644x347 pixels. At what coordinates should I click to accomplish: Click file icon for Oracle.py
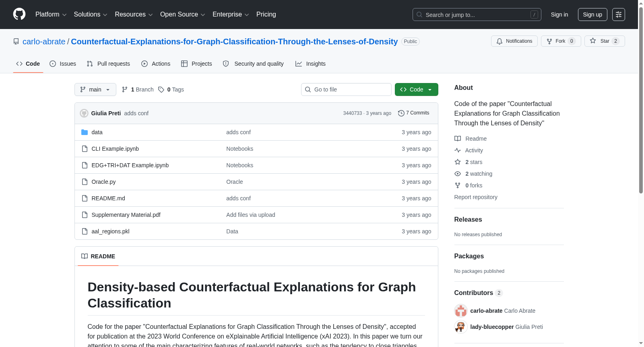point(85,182)
